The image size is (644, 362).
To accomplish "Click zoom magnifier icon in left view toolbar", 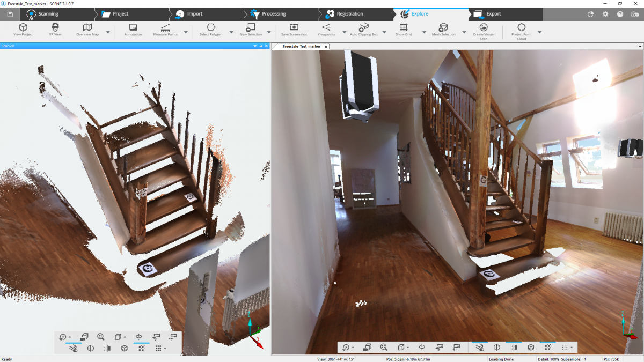I will (101, 337).
